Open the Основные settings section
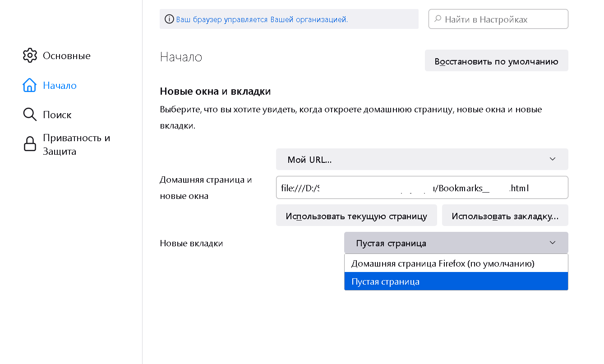 [66, 56]
